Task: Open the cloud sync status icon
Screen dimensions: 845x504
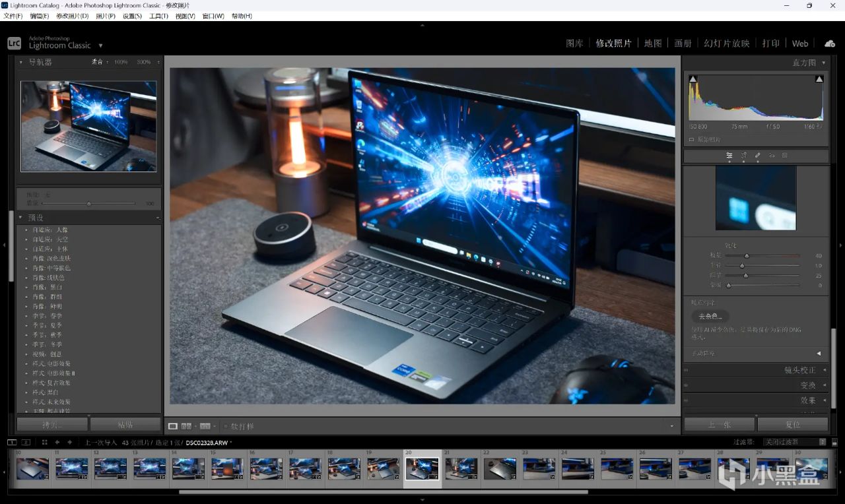Action: click(x=830, y=44)
